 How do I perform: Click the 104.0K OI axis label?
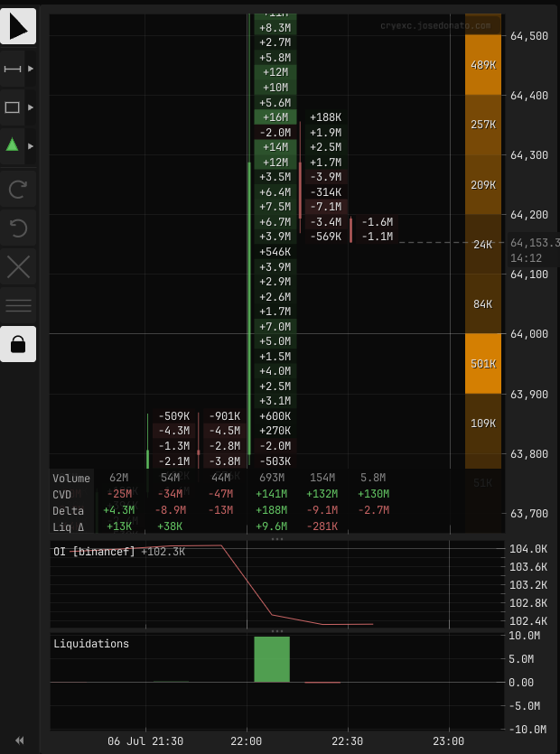click(x=528, y=549)
